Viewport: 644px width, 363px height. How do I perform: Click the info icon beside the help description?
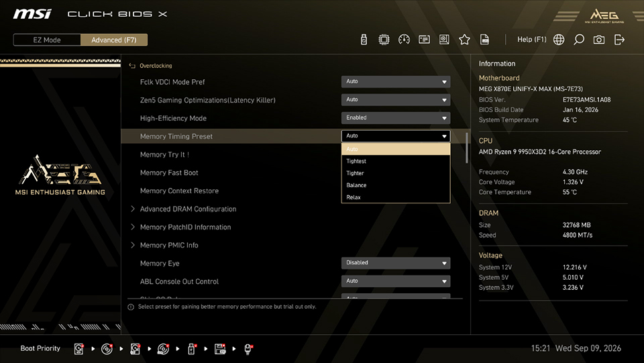(x=131, y=307)
